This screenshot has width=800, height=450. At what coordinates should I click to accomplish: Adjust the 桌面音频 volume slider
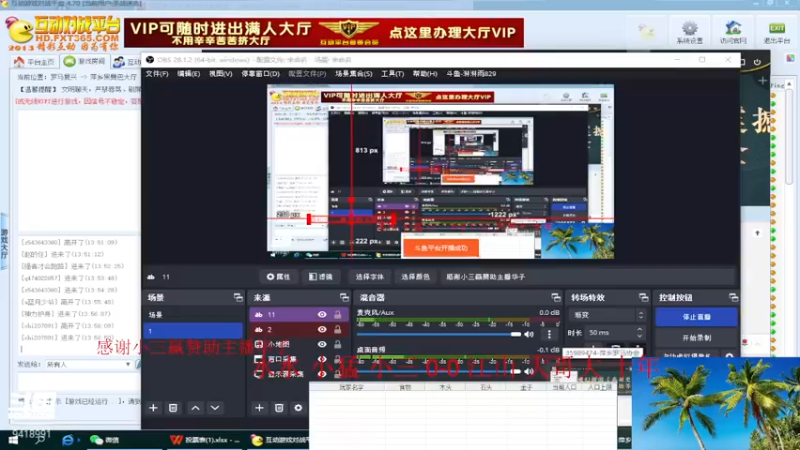439,371
